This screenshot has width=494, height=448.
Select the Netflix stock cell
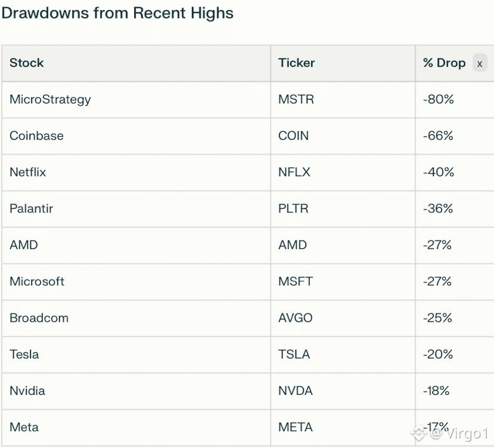pyautogui.click(x=136, y=172)
